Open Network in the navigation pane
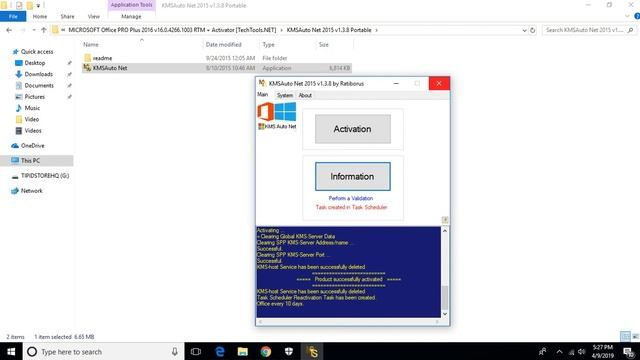This screenshot has width=640, height=360. [x=31, y=191]
